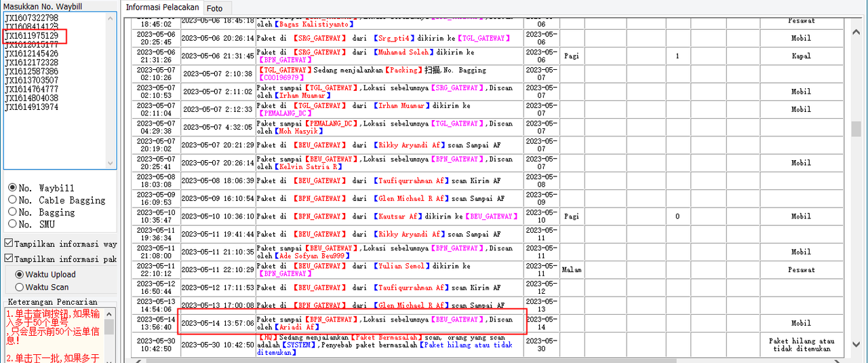Click waybill JX1612587386 in the list
The image size is (868, 363).
31,71
